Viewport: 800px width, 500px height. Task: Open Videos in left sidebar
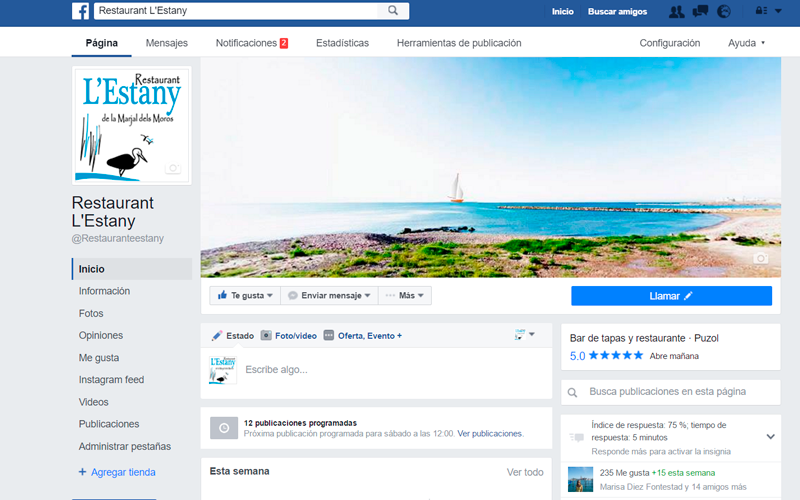[93, 402]
